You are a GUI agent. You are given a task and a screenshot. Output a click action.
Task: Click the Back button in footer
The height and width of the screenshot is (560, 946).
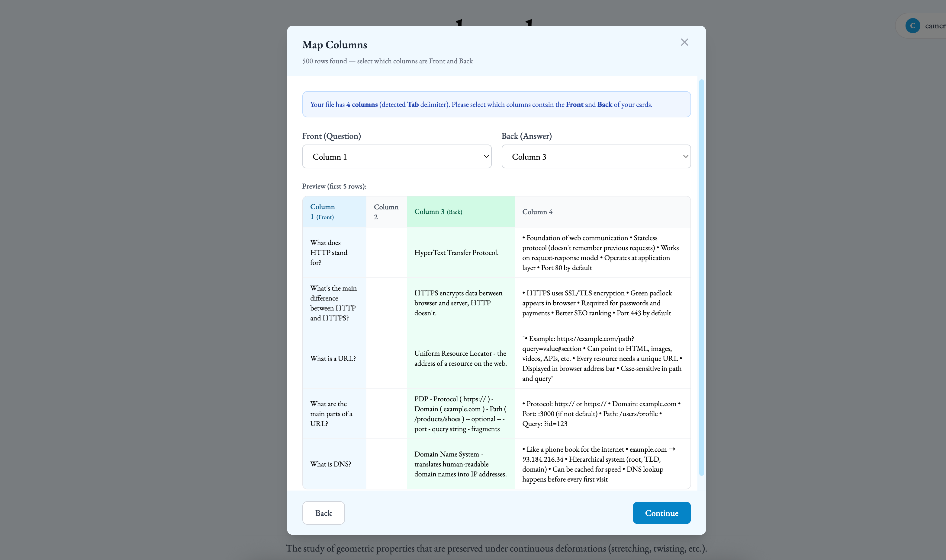coord(323,513)
